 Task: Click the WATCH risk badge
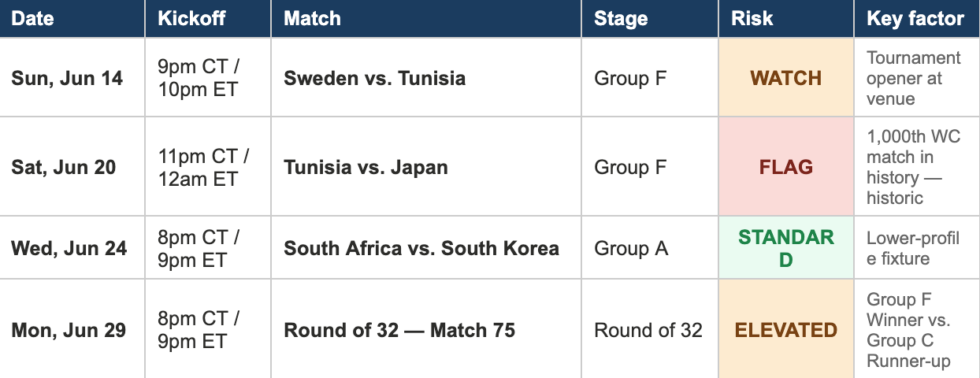[x=786, y=78]
